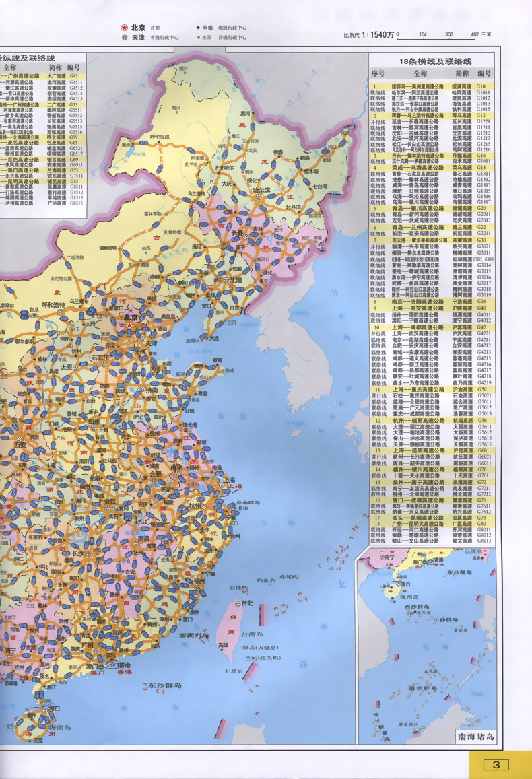Click the 大连 city label on map
Image resolution: width=532 pixels, height=779 pixels.
(214, 338)
